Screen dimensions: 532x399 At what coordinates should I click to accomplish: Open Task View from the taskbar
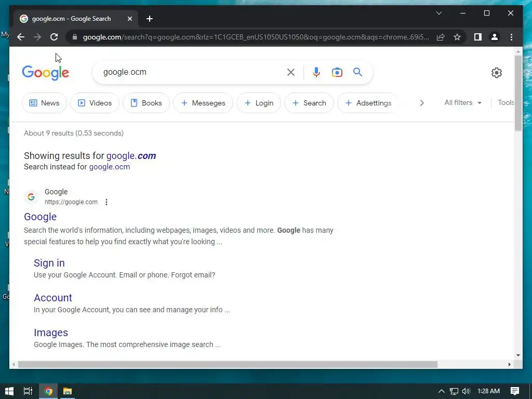(28, 391)
